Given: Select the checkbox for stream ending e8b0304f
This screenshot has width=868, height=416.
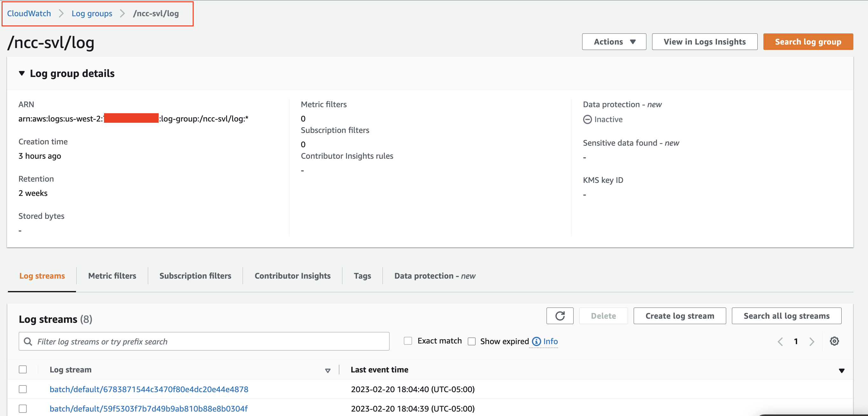Looking at the screenshot, I should [23, 409].
